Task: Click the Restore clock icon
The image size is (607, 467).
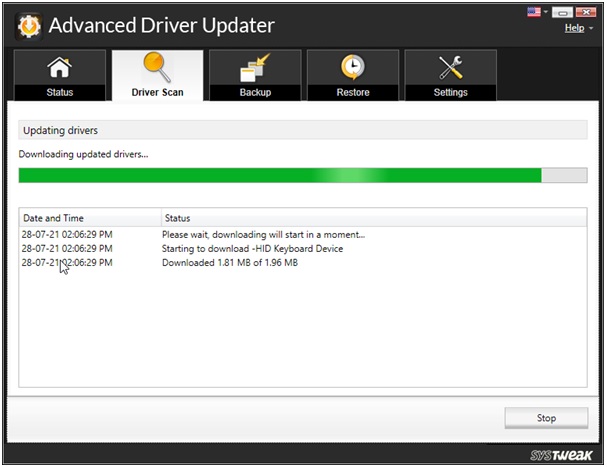Action: 353,67
